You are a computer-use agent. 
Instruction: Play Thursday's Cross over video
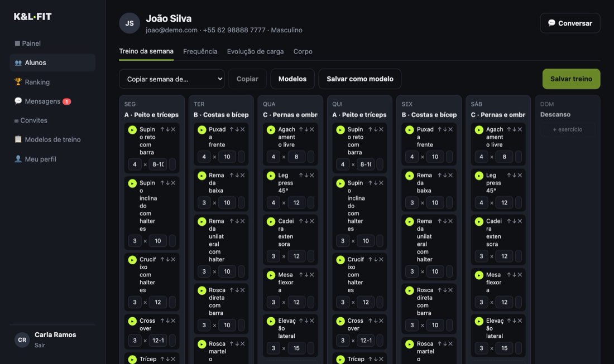pyautogui.click(x=340, y=321)
